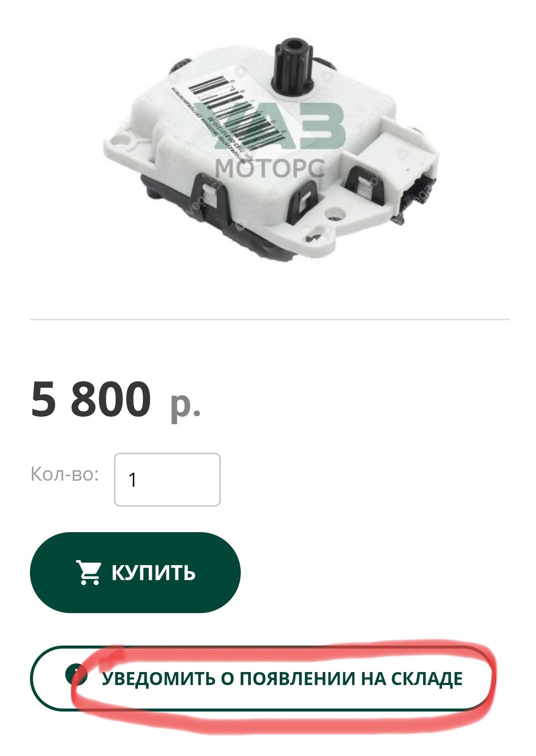This screenshot has width=536, height=756.
Task: Click the number 1 in the quantity box
Action: pos(132,480)
